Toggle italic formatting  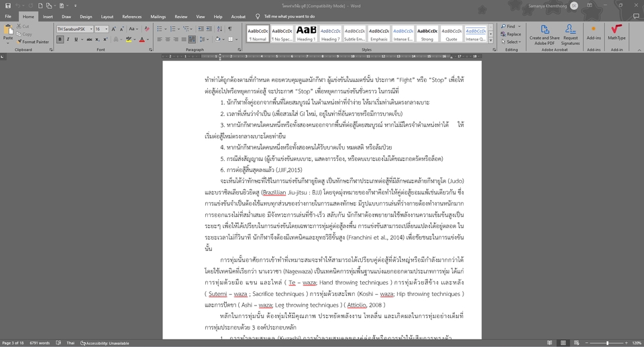(x=68, y=40)
